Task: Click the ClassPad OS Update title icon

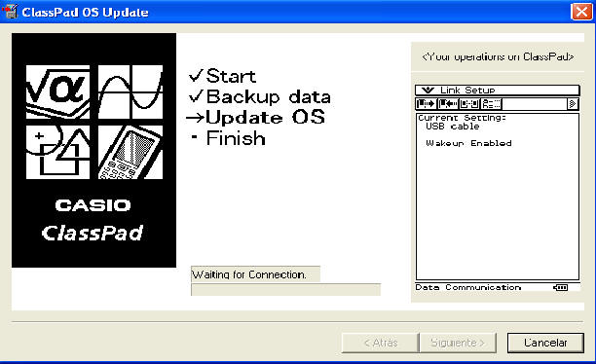Action: (10, 12)
